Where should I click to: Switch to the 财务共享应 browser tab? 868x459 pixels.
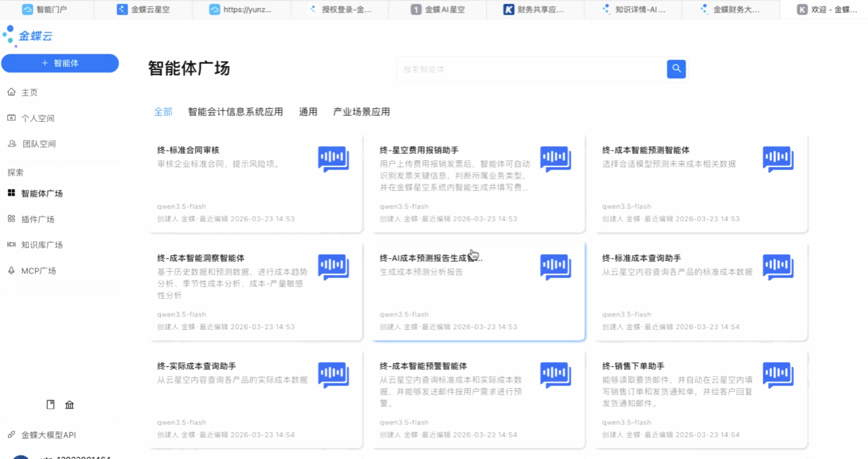pyautogui.click(x=536, y=9)
